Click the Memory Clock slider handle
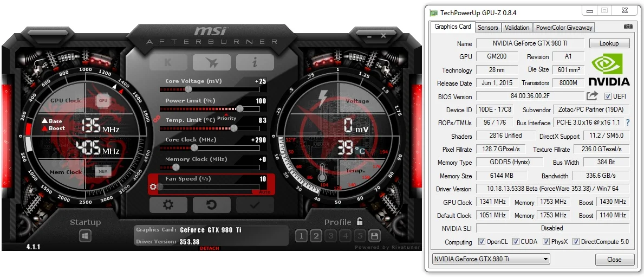Viewport: 644px width, 277px height. pos(176,167)
